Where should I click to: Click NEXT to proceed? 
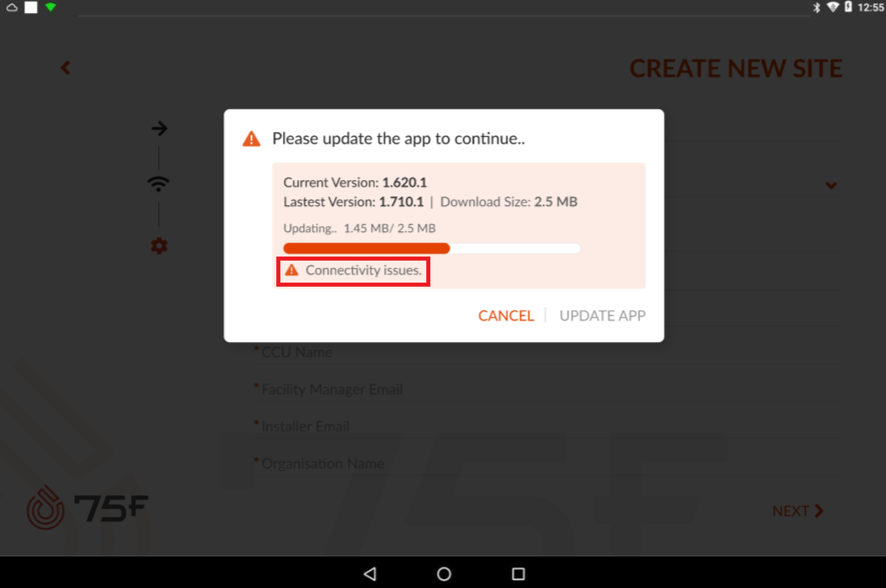tap(798, 511)
